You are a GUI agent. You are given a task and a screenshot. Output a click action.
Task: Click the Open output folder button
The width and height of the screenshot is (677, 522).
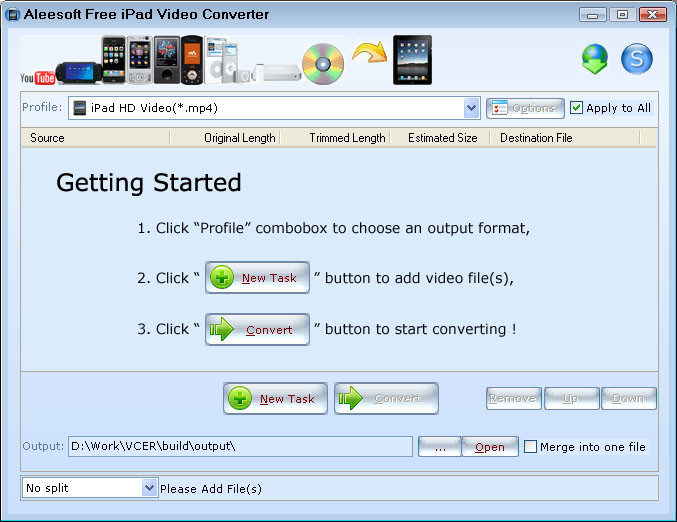490,446
